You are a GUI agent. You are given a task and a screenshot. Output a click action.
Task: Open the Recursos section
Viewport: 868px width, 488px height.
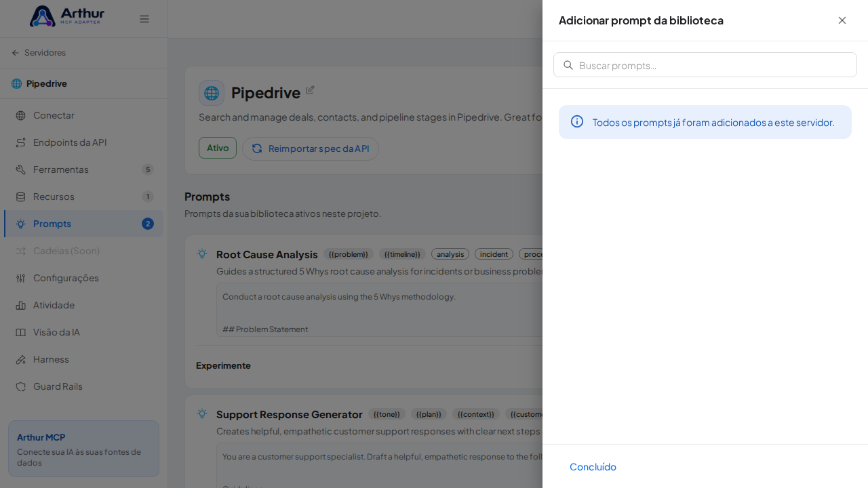[x=84, y=197]
